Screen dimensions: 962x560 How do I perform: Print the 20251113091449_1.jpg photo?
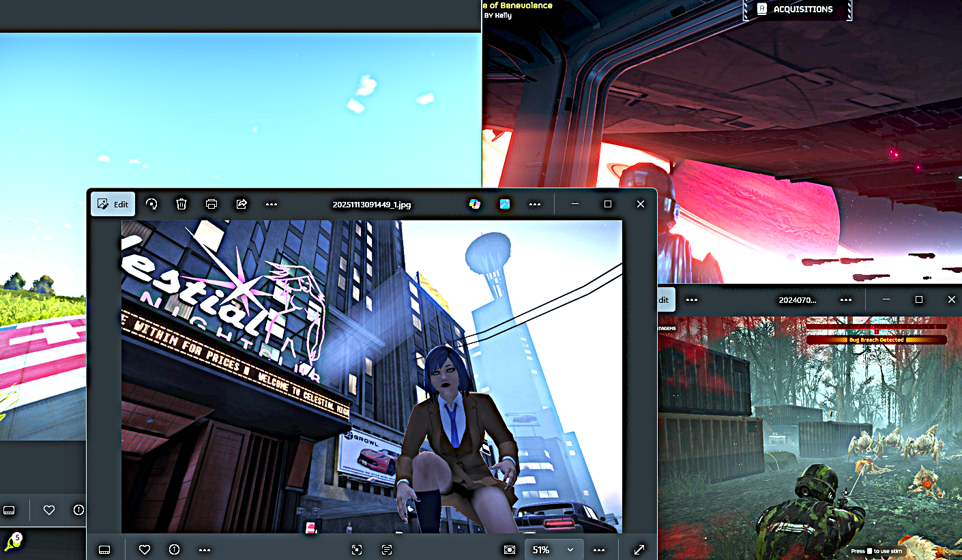click(x=212, y=204)
